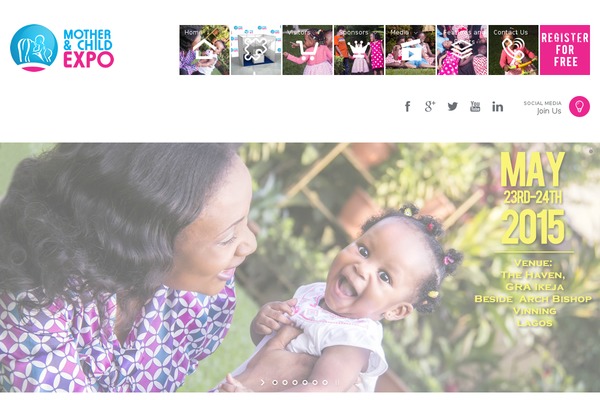600x400 pixels.
Task: Open the Contact Us tile
Action: point(514,50)
